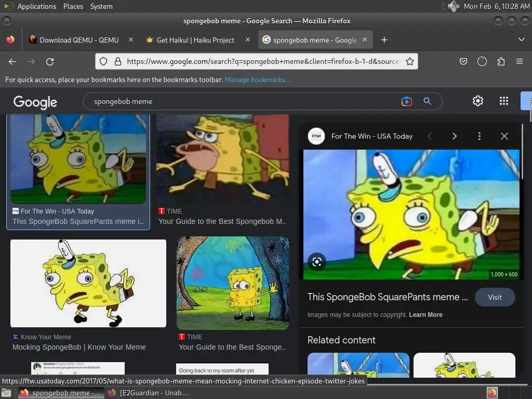532x399 pixels.
Task: Open the caveman SpongeBob TIME thumbnail
Action: (x=222, y=159)
